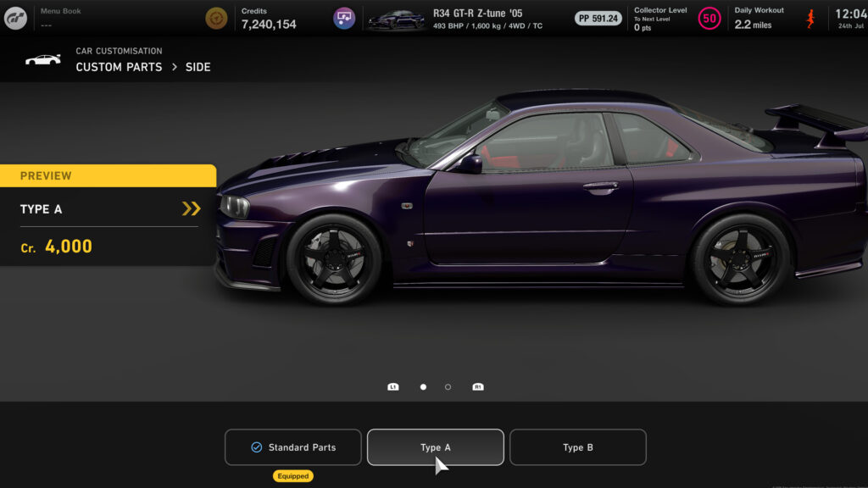The height and width of the screenshot is (488, 868).
Task: Click the R34 GT-R Z-tune '05 name
Action: coord(477,13)
